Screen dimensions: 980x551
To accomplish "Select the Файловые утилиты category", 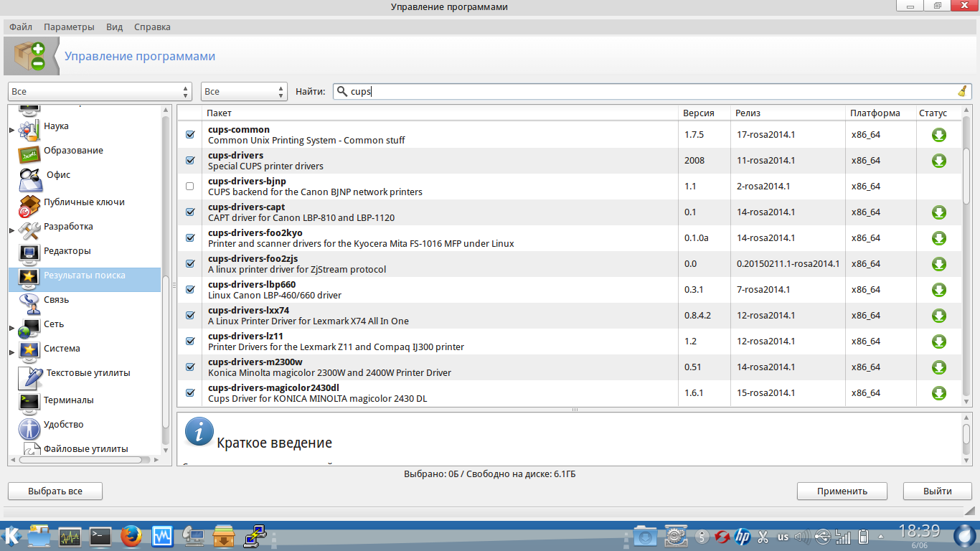I will [x=85, y=449].
